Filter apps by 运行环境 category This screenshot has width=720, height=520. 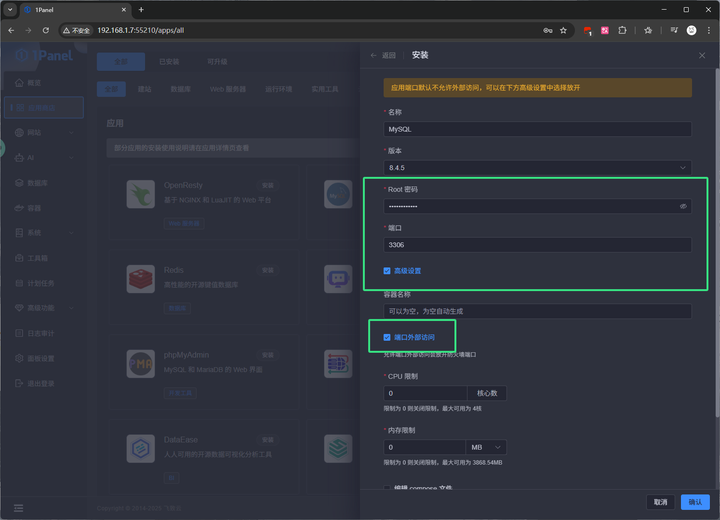coord(279,89)
